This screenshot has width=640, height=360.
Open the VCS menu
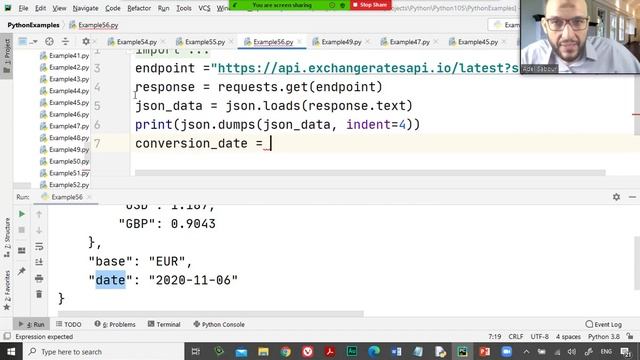204,8
